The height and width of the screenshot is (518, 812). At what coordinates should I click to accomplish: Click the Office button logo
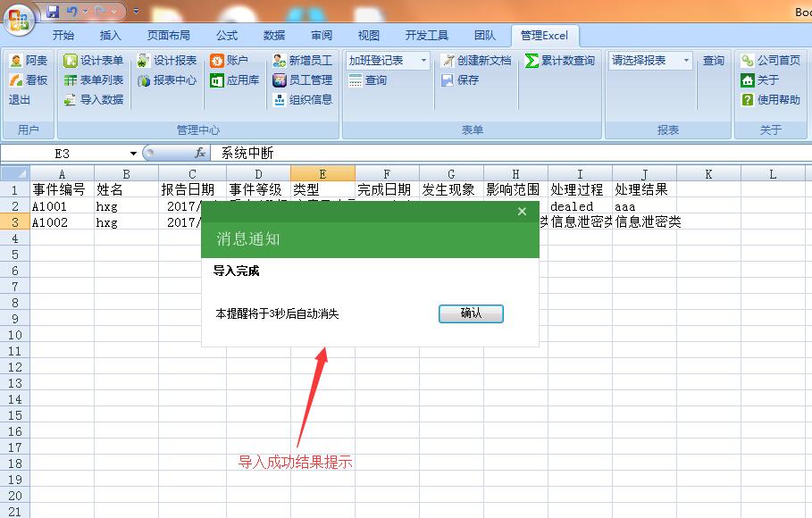(19, 19)
